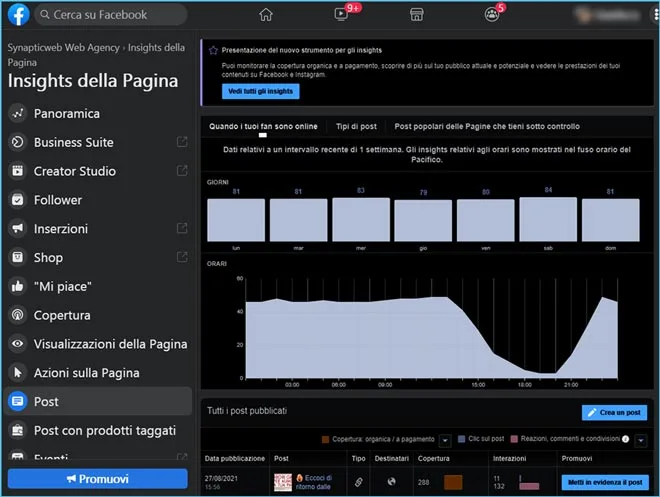Switch to Tipi di post tab
The width and height of the screenshot is (660, 497).
tap(356, 126)
